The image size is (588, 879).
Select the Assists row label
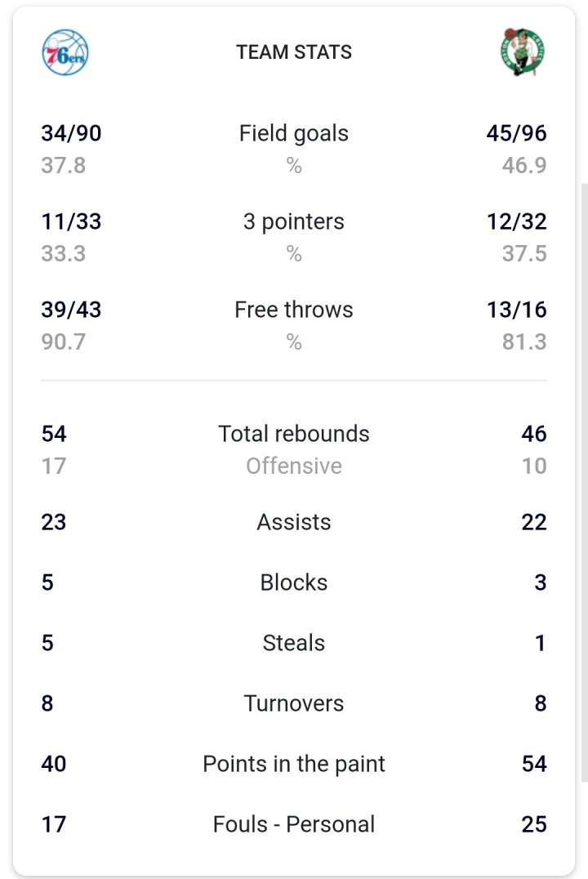coord(294,522)
